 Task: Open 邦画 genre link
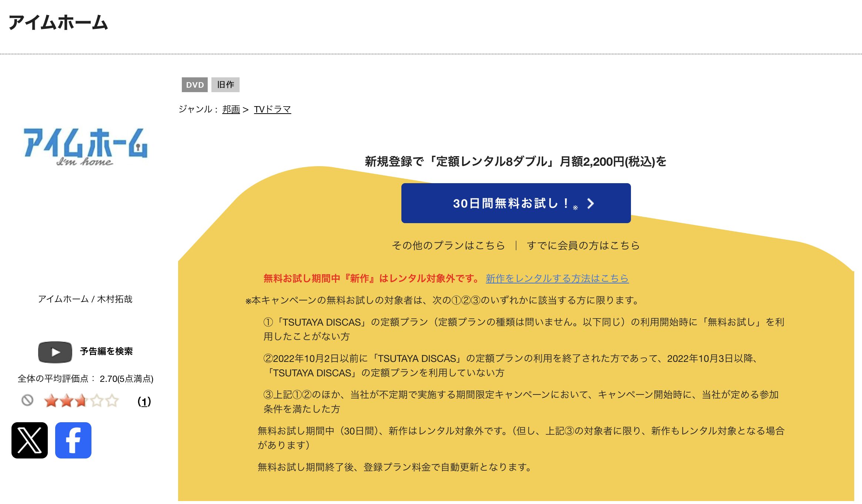click(x=231, y=110)
